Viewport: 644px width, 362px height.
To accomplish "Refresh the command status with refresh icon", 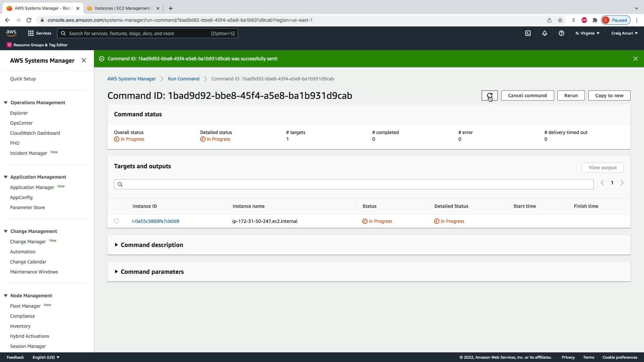I will coord(489,96).
